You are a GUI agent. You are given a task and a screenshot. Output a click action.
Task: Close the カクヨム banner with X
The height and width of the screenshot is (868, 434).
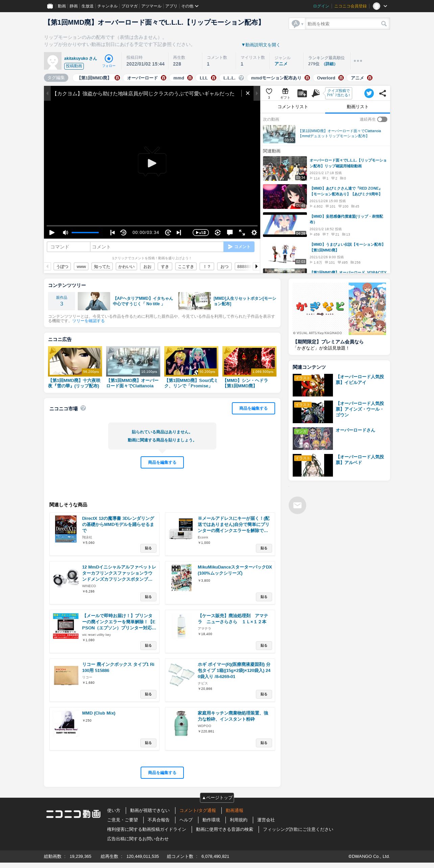coord(248,93)
